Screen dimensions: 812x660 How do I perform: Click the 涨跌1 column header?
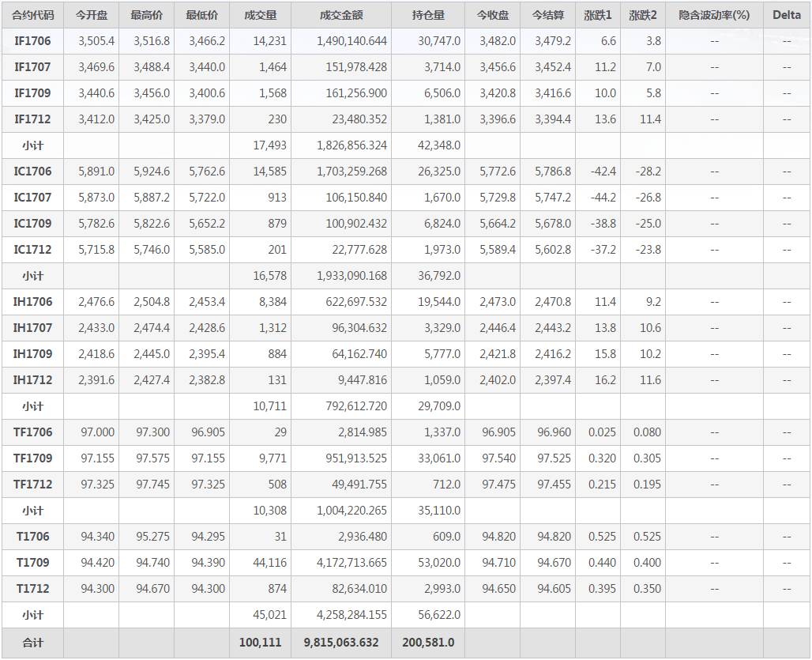598,15
